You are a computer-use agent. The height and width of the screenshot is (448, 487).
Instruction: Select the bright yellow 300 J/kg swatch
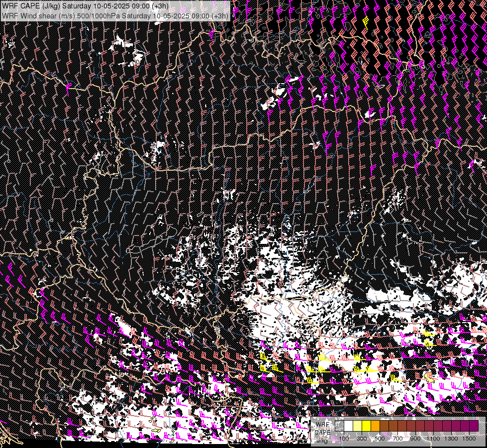367,426
